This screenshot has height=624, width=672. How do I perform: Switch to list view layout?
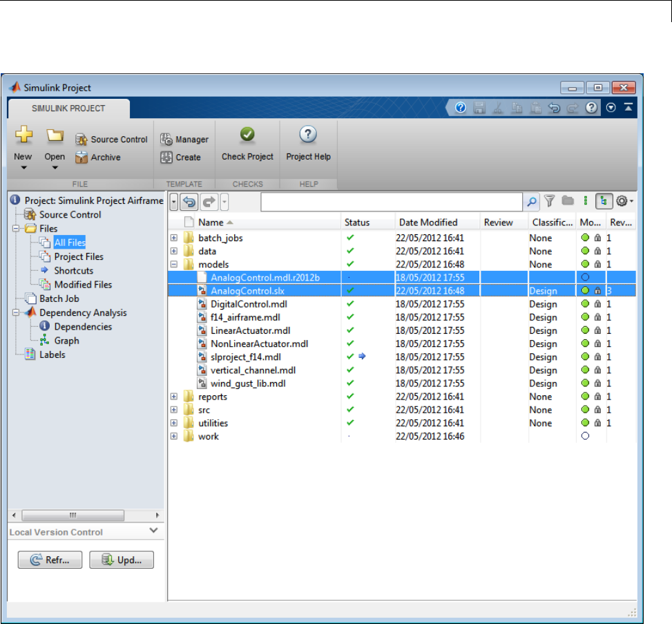point(586,200)
